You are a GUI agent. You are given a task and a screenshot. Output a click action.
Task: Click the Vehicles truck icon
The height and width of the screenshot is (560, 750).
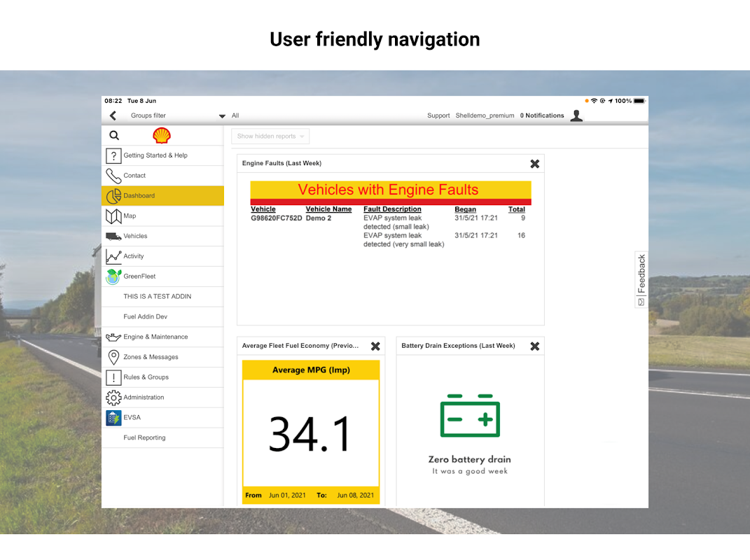pos(113,236)
